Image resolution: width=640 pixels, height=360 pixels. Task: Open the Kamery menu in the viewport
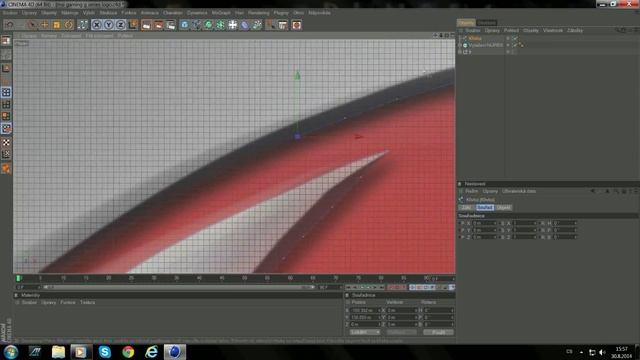click(49, 36)
